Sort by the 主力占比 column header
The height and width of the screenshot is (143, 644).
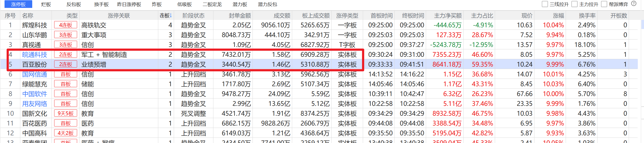tap(482, 16)
